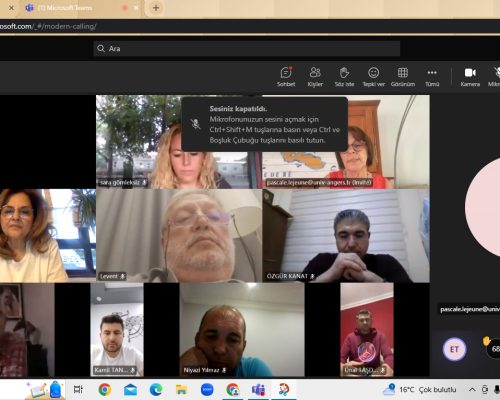500x400 pixels.
Task: Show the Kişiler participants list
Action: tap(315, 77)
